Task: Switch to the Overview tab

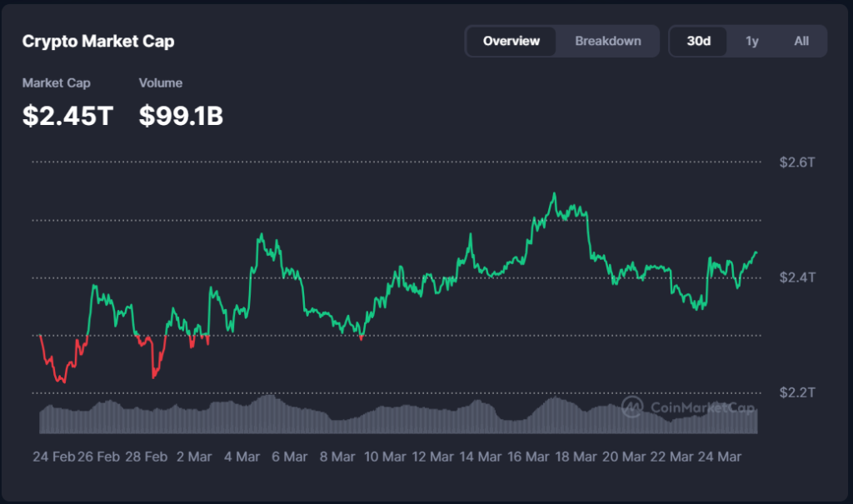Action: [511, 41]
